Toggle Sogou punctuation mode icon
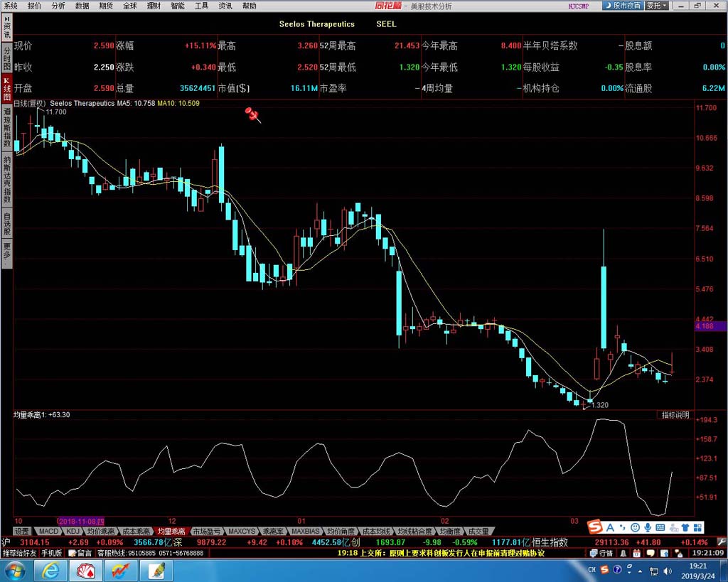 (623, 528)
